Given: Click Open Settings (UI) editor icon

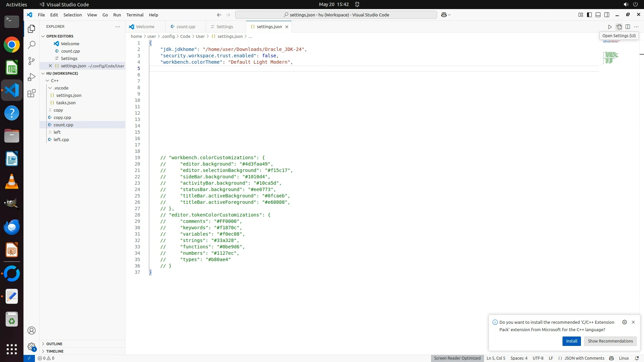Looking at the screenshot, I should 619,27.
